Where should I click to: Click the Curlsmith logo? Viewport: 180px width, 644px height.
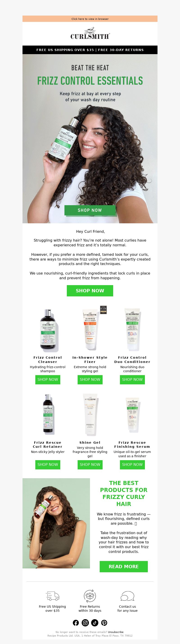[90, 36]
